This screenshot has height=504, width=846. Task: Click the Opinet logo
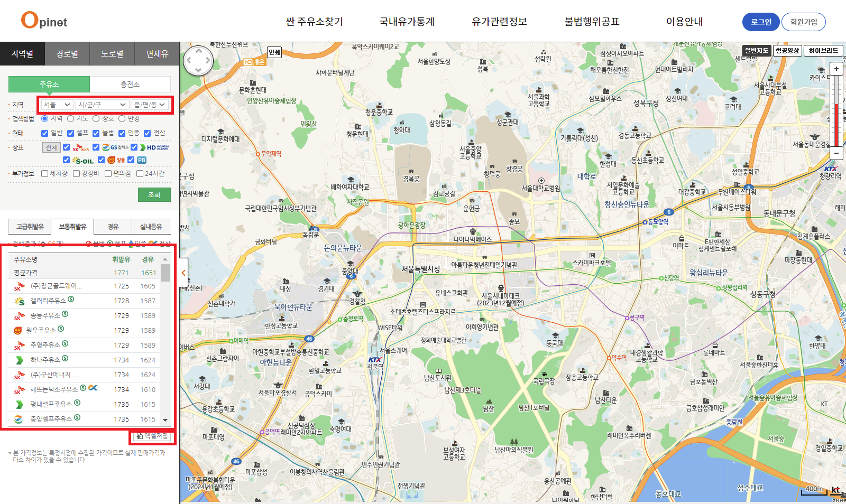44,21
